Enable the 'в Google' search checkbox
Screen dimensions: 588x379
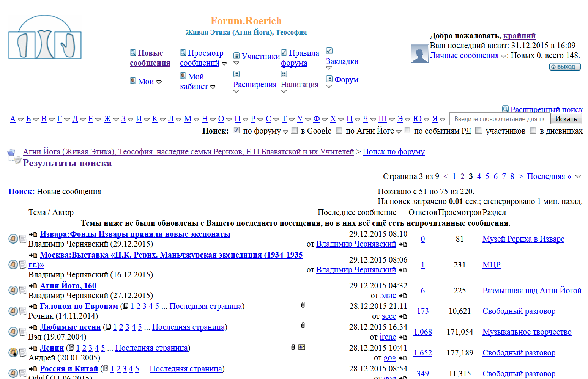click(x=294, y=130)
